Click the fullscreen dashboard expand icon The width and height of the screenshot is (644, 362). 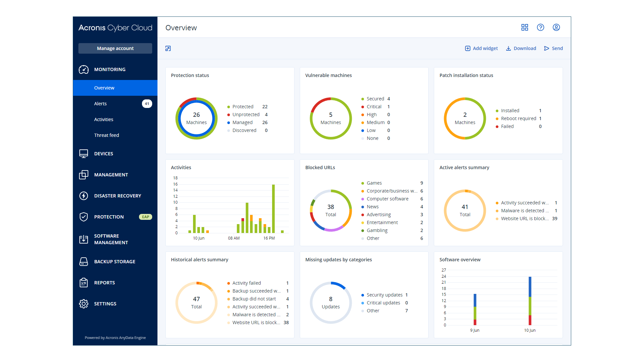click(168, 49)
